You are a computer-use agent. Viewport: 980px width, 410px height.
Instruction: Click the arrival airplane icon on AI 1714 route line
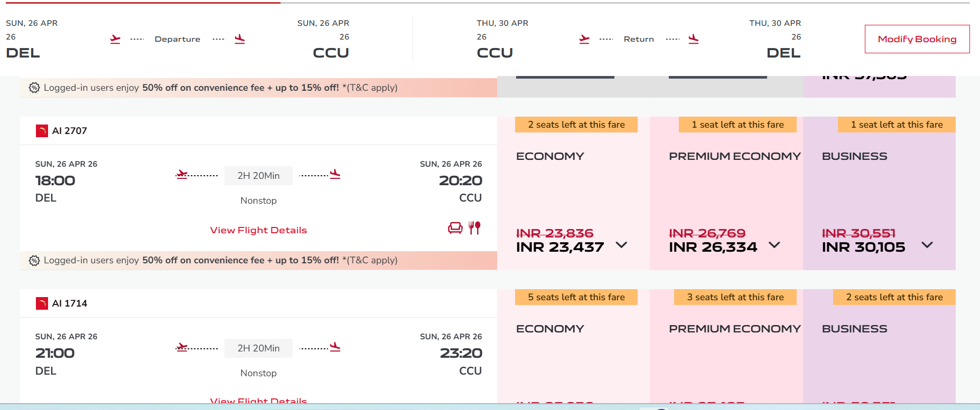(x=334, y=347)
